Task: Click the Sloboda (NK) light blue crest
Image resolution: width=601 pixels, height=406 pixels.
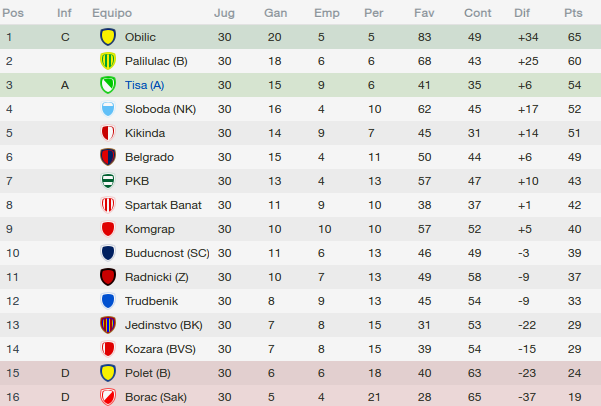Action: pos(108,109)
